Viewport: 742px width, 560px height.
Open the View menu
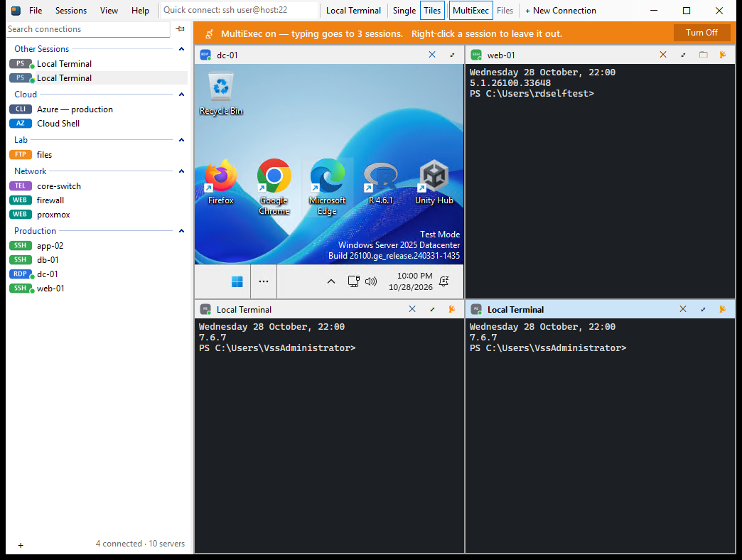coord(109,11)
